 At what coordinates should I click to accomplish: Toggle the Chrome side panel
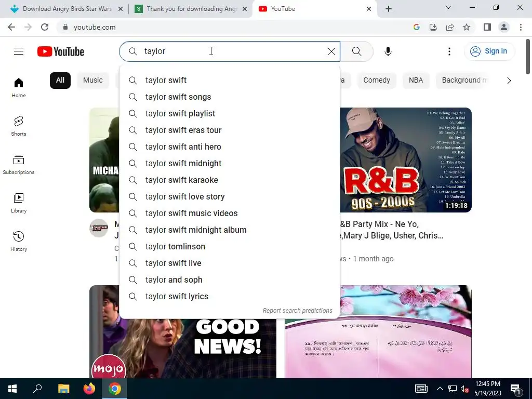487,27
